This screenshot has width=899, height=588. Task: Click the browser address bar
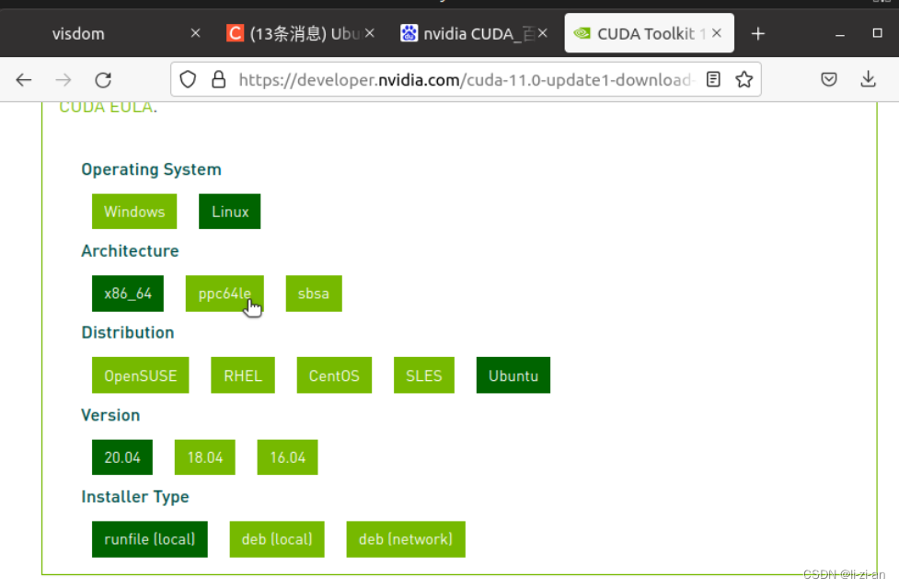[460, 79]
